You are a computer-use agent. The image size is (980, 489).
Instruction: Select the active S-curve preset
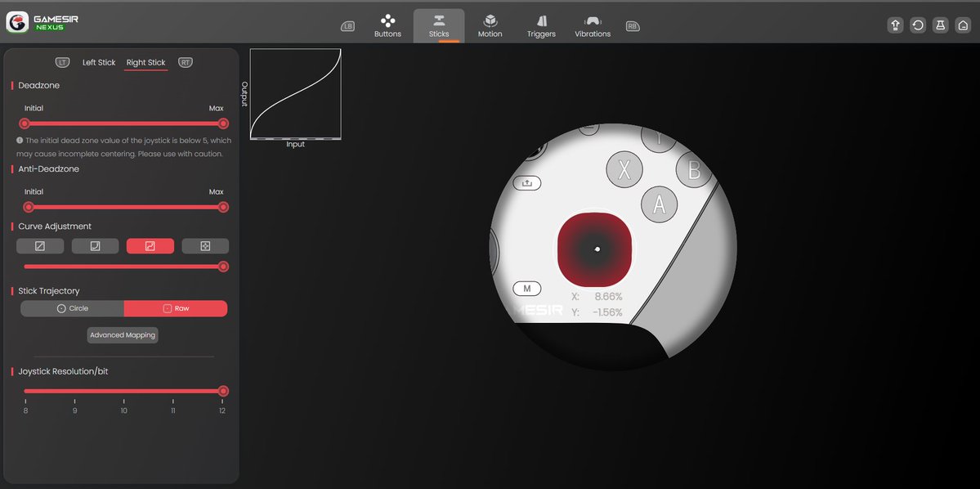coord(150,246)
